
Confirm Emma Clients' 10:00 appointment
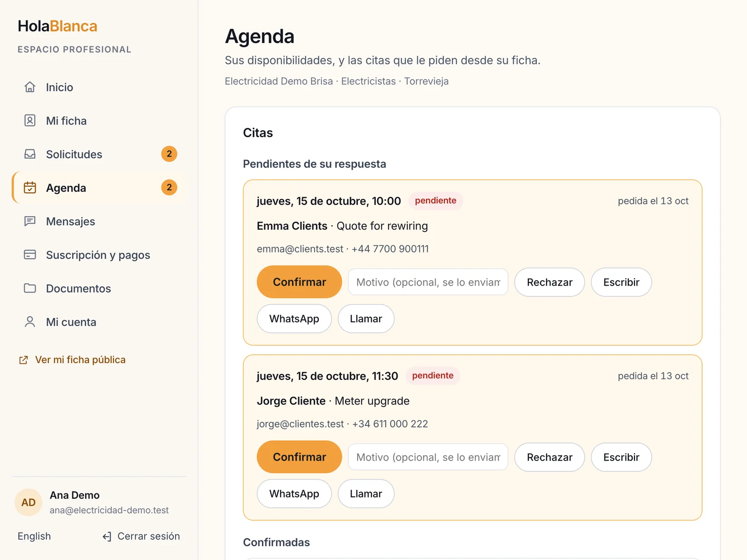(299, 282)
